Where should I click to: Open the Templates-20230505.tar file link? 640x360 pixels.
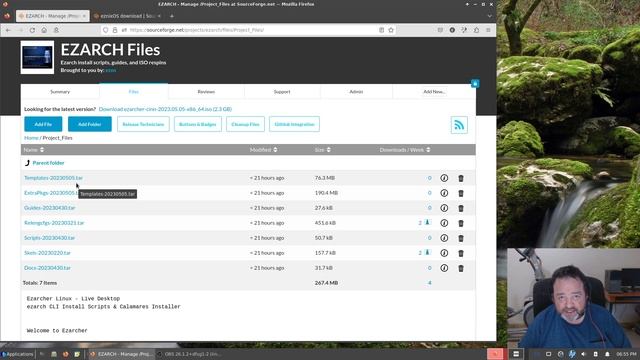[x=53, y=178]
